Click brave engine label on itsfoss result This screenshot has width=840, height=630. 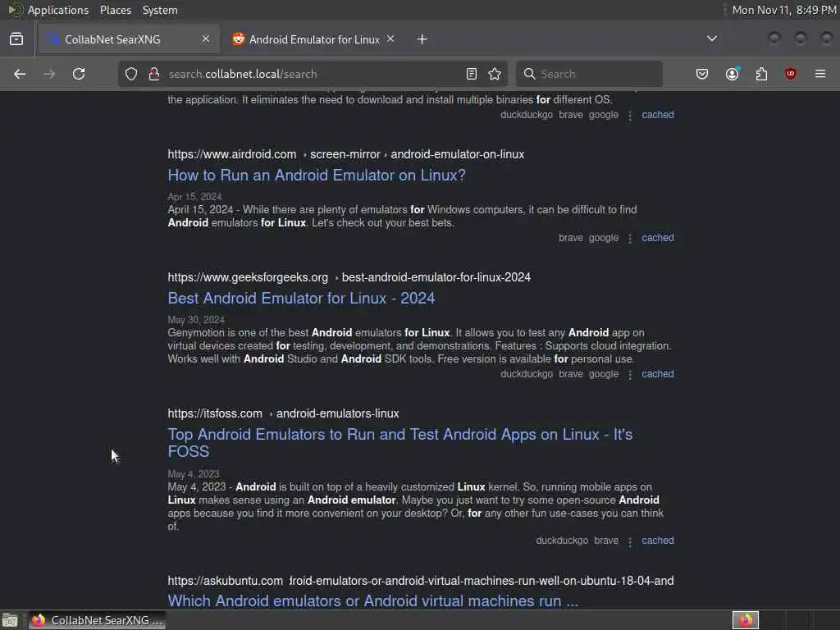coord(606,541)
